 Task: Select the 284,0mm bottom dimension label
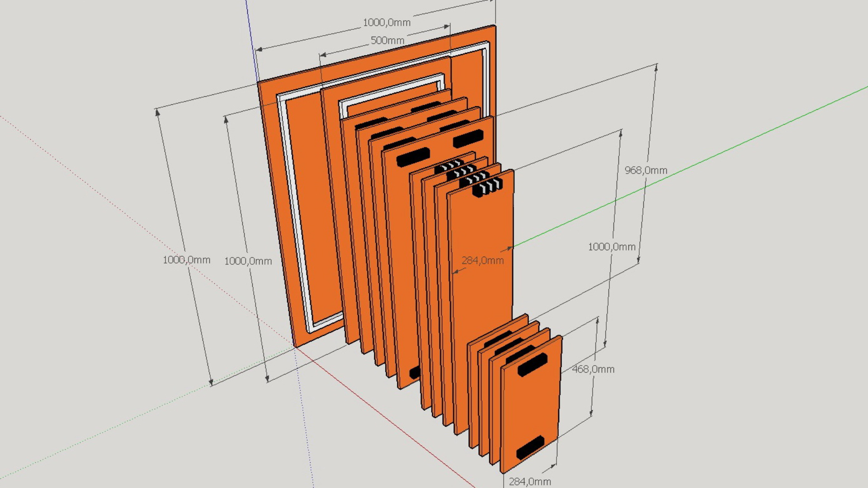[x=531, y=482]
